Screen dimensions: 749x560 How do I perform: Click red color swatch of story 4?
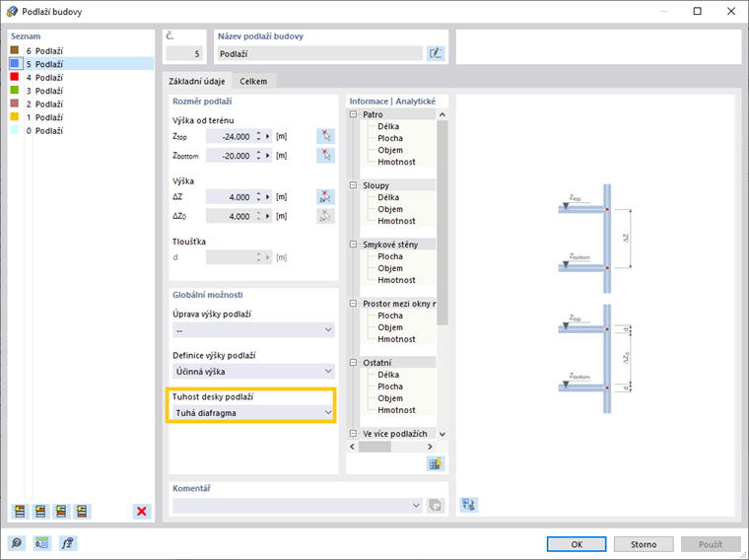click(x=15, y=77)
